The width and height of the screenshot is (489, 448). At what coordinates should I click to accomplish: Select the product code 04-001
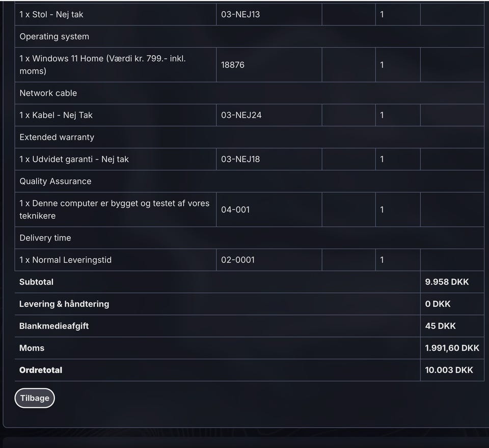click(x=235, y=209)
